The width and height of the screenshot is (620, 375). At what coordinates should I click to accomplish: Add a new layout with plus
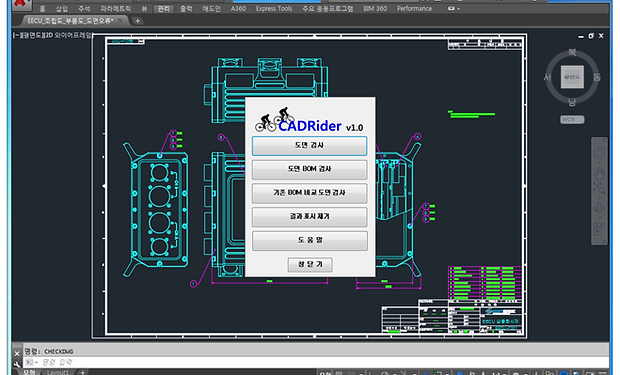[83, 372]
